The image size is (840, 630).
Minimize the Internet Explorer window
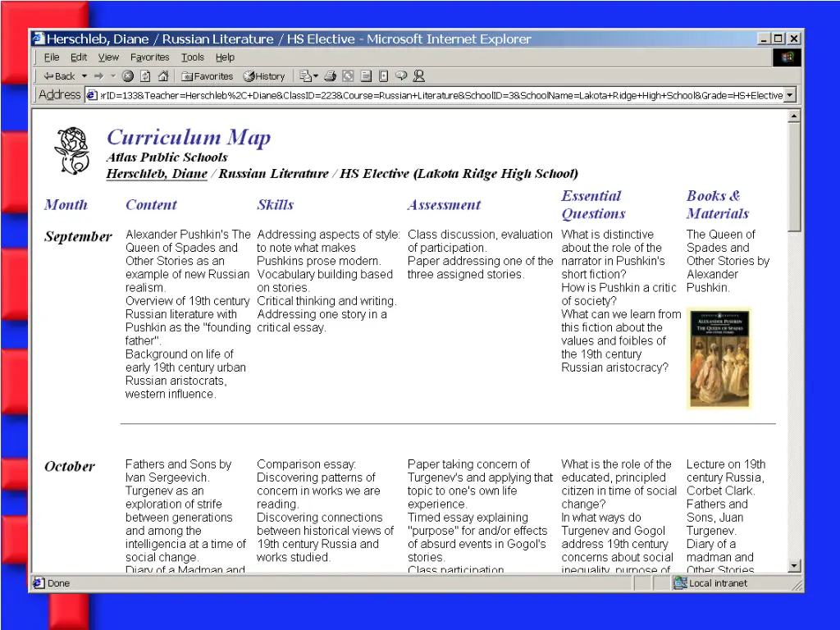(x=764, y=39)
